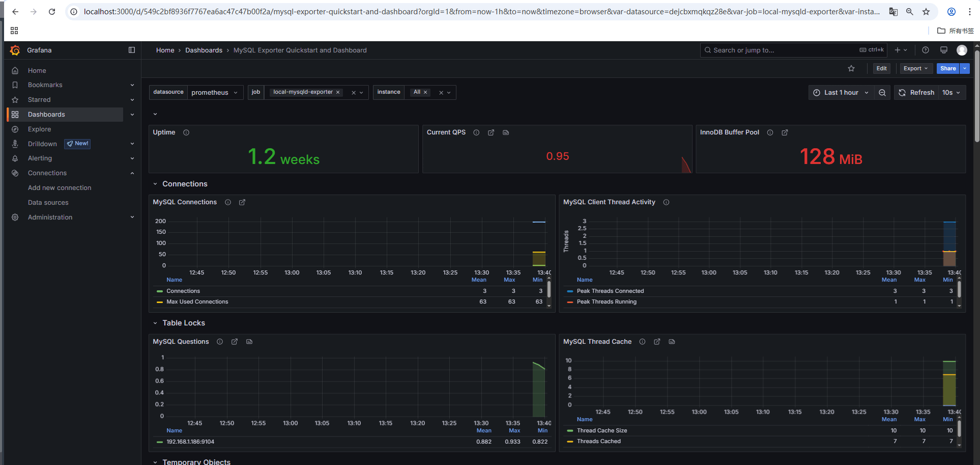This screenshot has height=465, width=980.
Task: Dock or undock the sidebar menu icon
Action: click(x=132, y=50)
